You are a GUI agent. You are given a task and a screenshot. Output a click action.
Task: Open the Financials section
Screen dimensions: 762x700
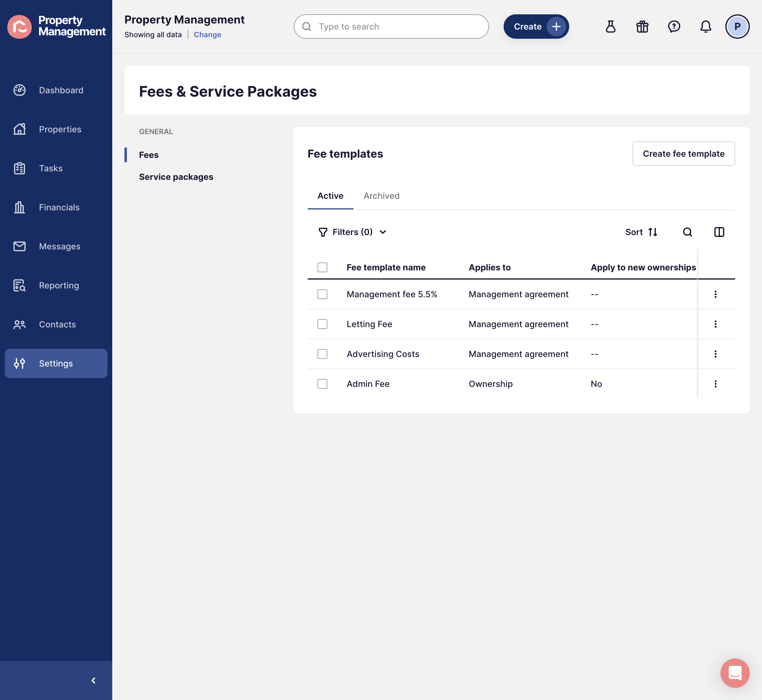[56, 207]
